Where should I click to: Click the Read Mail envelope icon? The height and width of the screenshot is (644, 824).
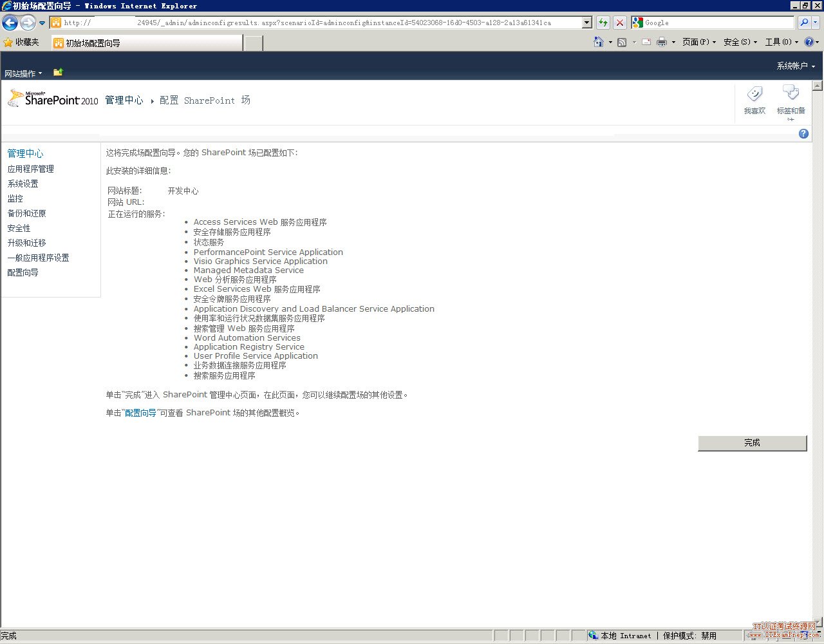(646, 42)
